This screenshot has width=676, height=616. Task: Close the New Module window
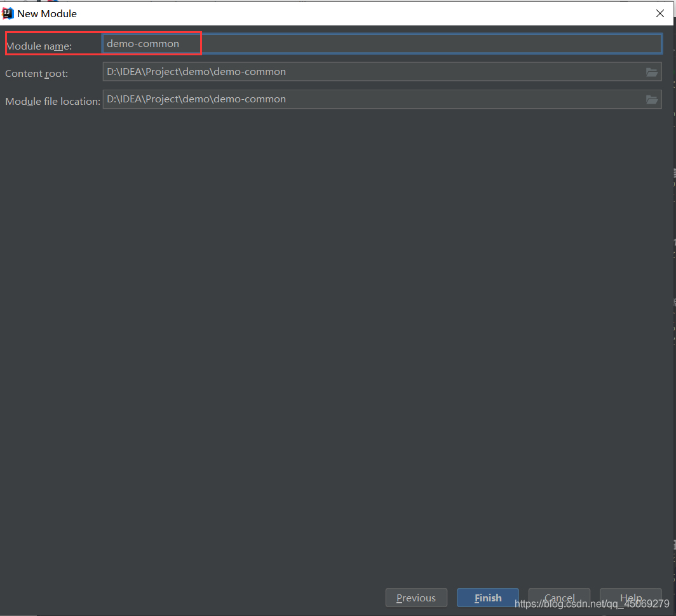click(x=659, y=13)
